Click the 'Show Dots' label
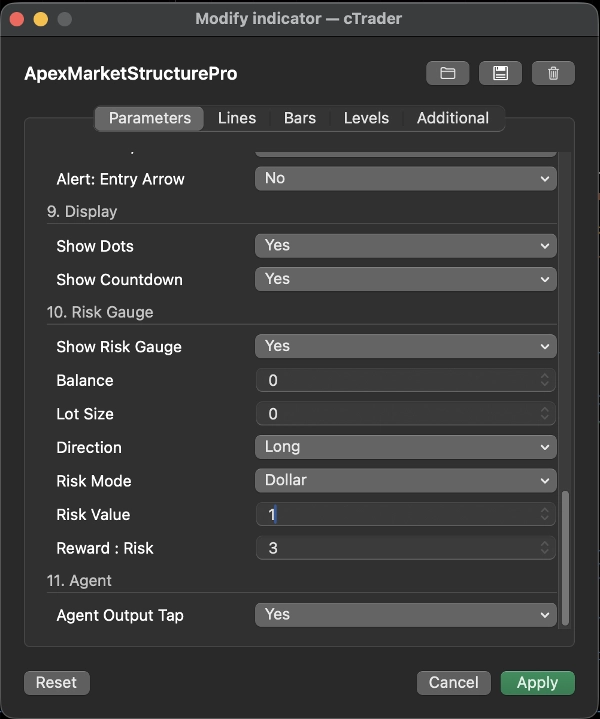Viewport: 600px width, 719px height. [95, 246]
